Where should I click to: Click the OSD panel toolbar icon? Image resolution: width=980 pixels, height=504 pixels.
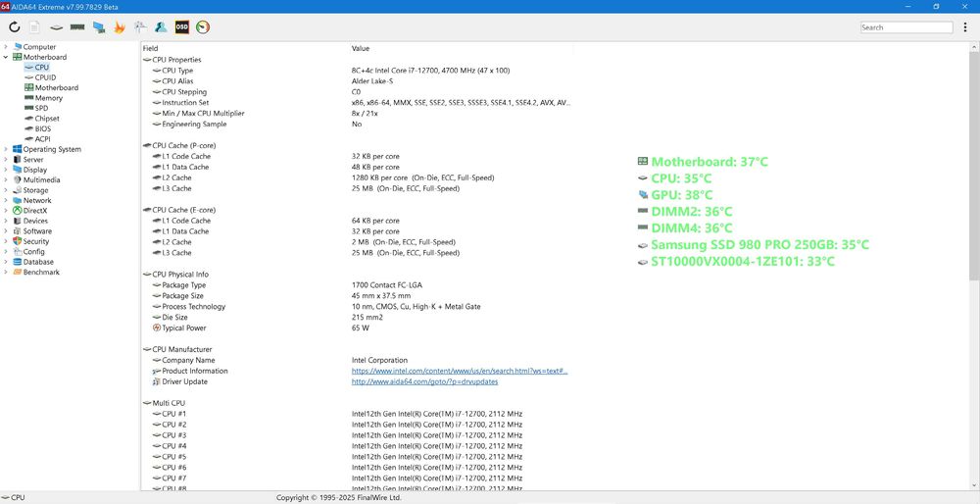(182, 26)
